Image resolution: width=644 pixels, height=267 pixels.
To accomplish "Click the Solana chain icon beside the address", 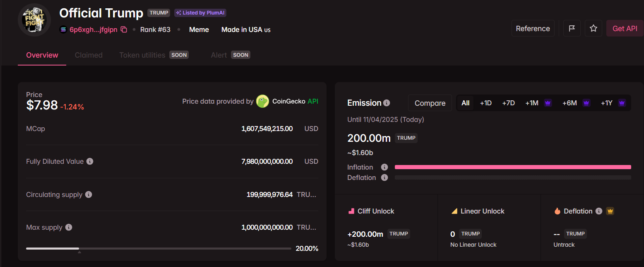I will (63, 29).
